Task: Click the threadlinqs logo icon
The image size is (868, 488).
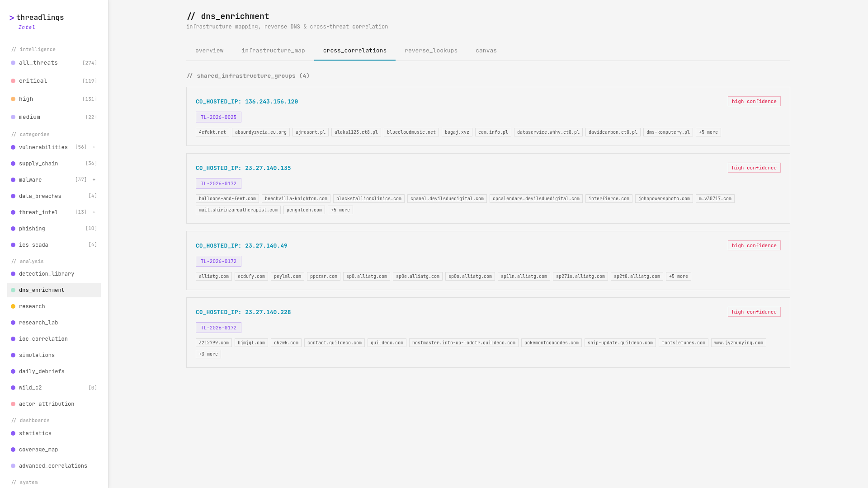Action: 12,18
